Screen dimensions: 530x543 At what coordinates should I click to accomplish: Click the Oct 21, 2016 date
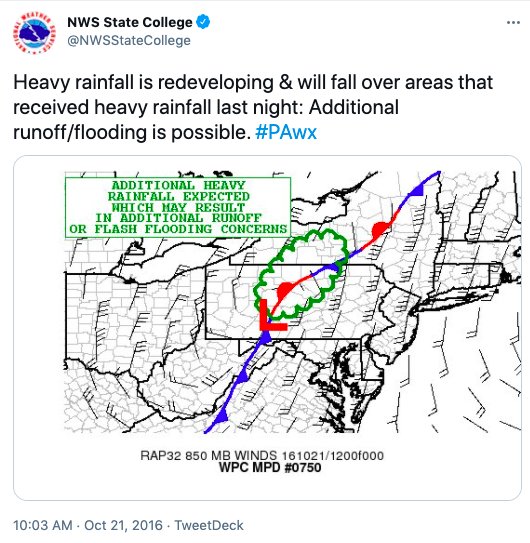click(123, 525)
